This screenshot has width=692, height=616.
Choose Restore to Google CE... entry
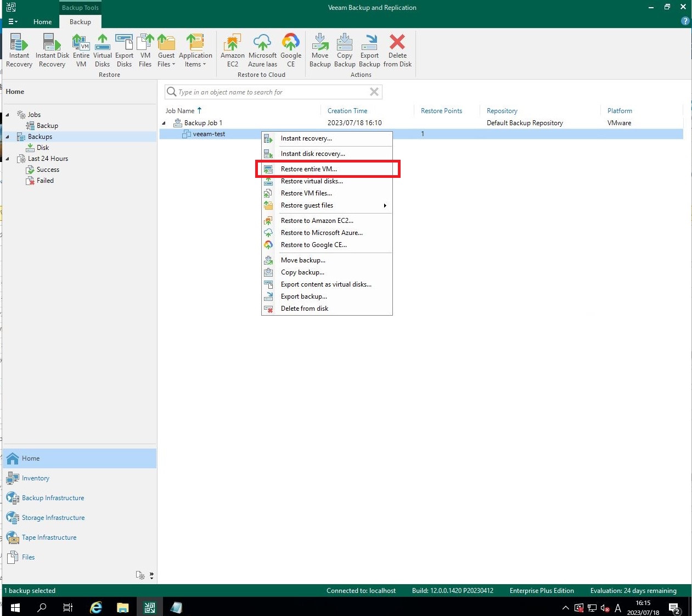coord(327,245)
